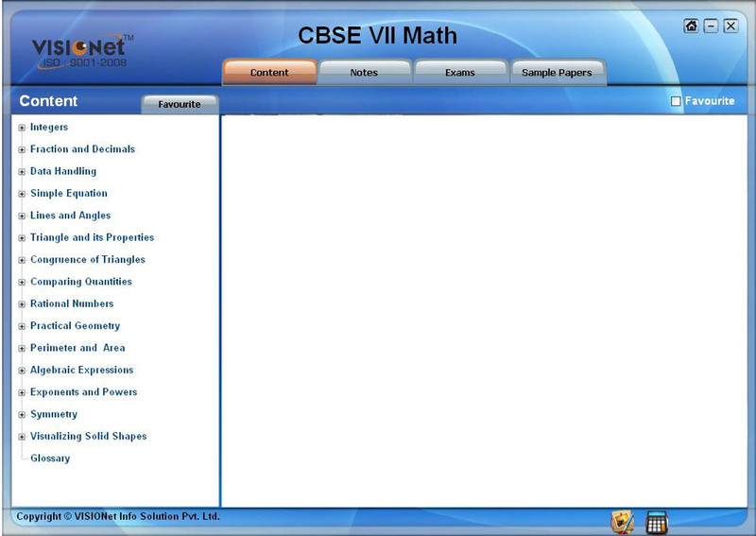The width and height of the screenshot is (756, 536).
Task: Close the application with the X icon
Action: 730,26
